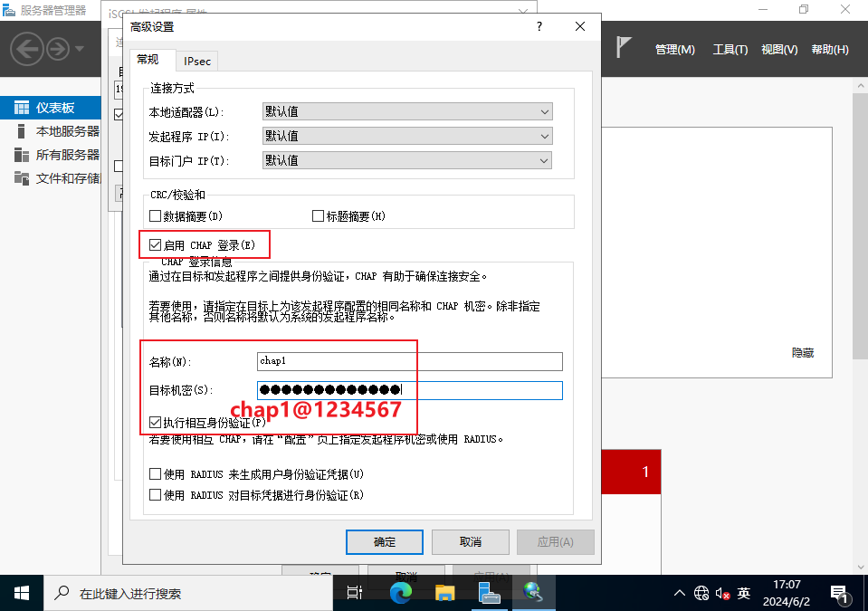The width and height of the screenshot is (868, 611).
Task: Click the Server Manager back arrow button
Action: tap(28, 48)
